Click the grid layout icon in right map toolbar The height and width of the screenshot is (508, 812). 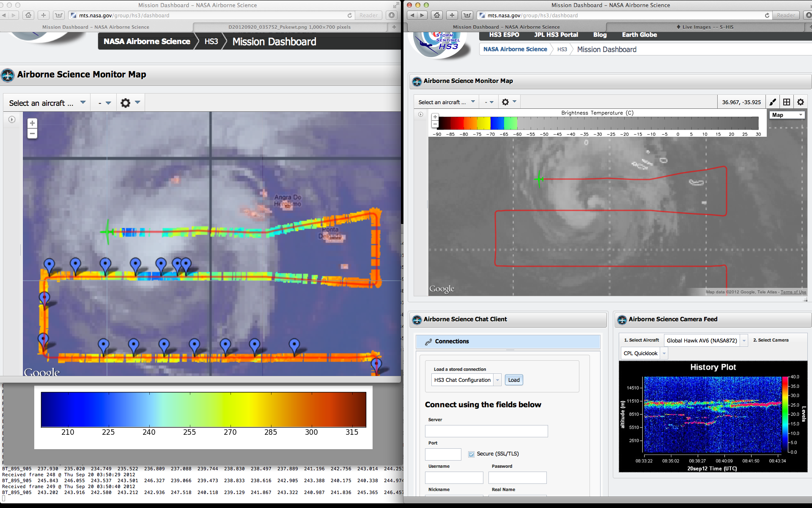[x=787, y=102]
